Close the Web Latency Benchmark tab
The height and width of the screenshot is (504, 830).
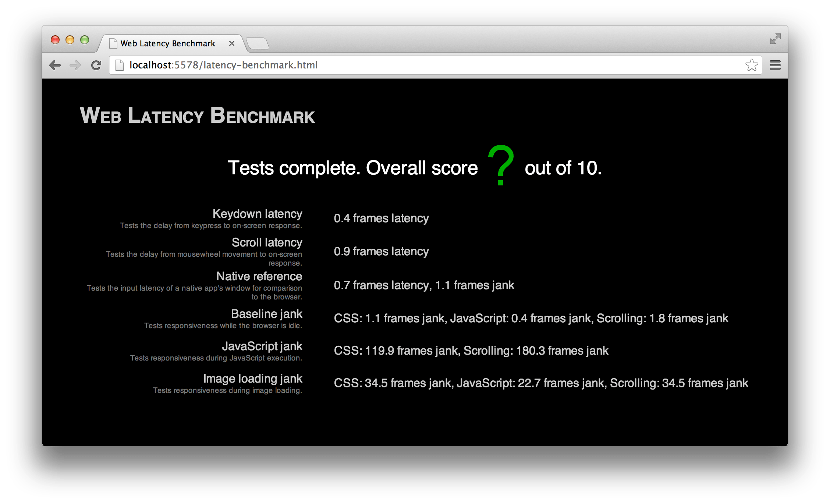[x=232, y=43]
